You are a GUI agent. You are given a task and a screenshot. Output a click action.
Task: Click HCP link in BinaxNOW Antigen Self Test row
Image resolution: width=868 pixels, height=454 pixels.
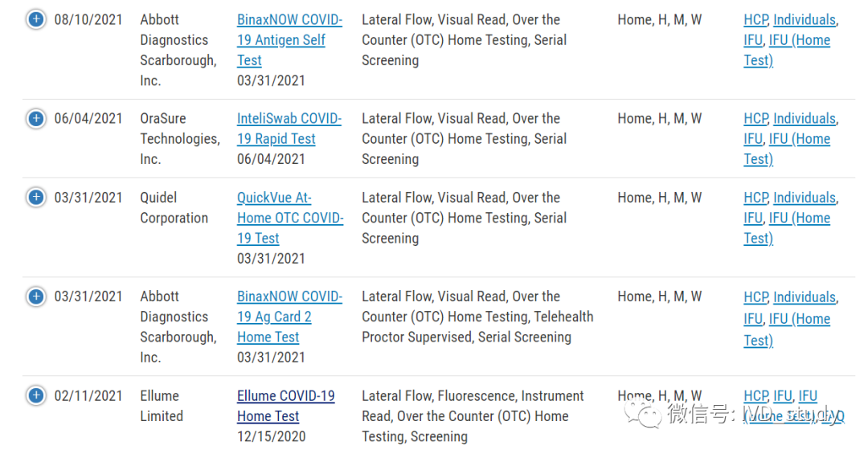coord(755,19)
